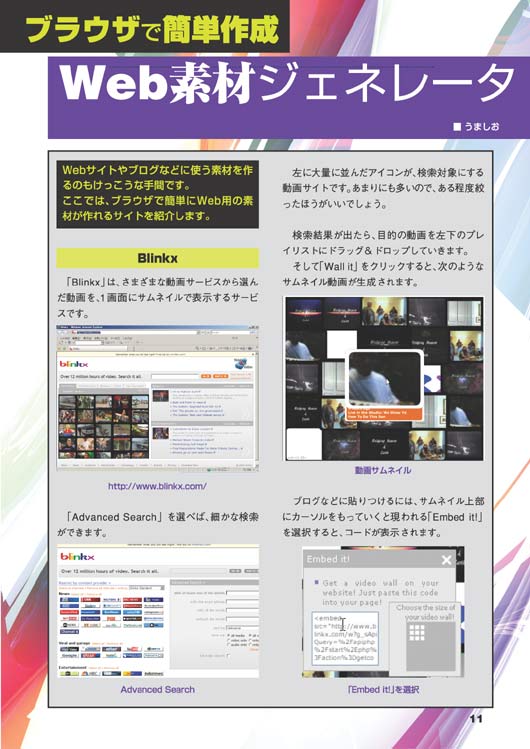This screenshot has height=749, width=530.
Task: Click the 'Advanced Search' caption text
Action: click(158, 689)
